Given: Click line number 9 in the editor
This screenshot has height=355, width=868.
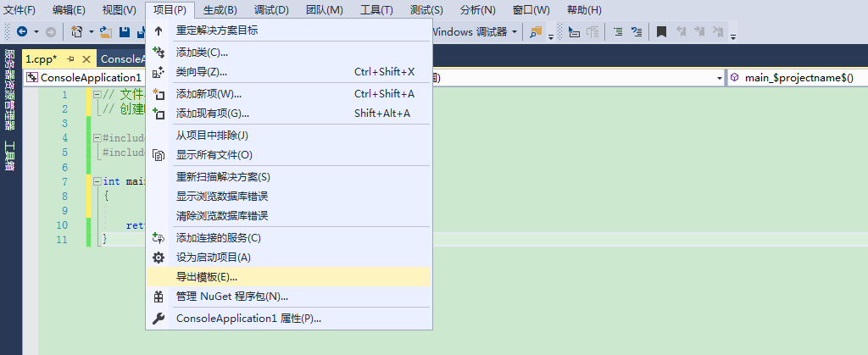Looking at the screenshot, I should [x=64, y=210].
